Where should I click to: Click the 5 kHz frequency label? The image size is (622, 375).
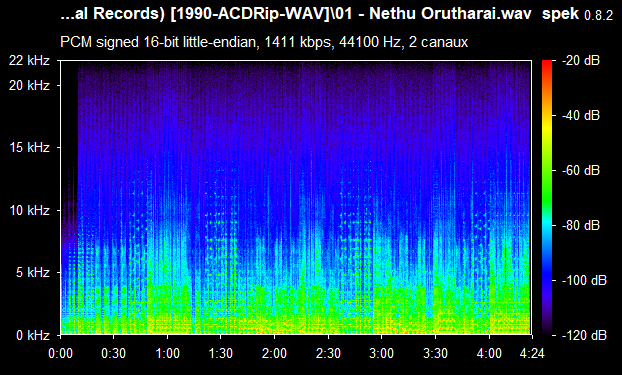[33, 272]
